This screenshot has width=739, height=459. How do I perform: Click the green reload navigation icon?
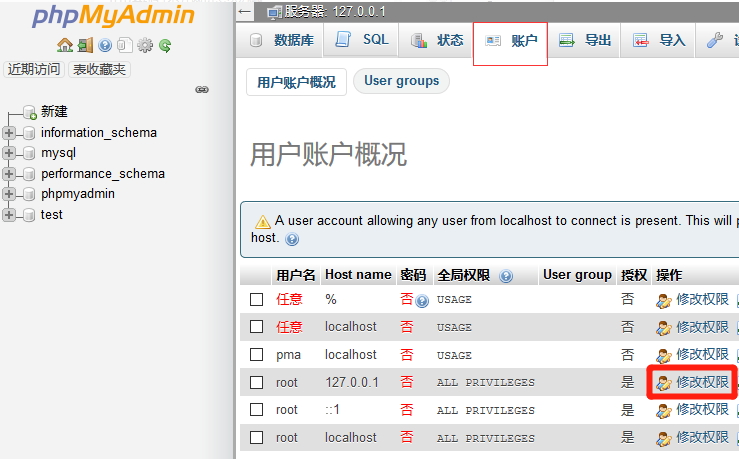point(165,45)
